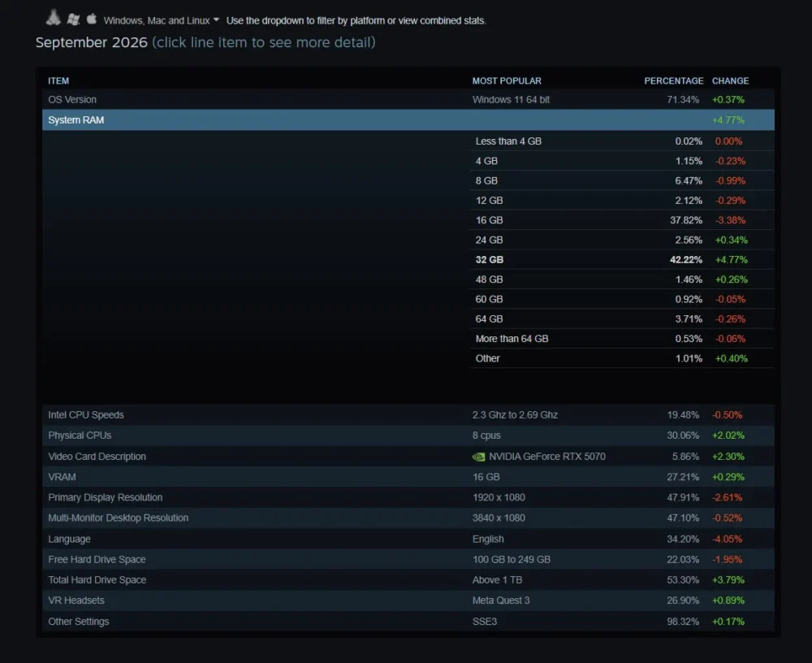Expand Multi-Monitor Desktop Resolution row
812x663 pixels.
coord(408,518)
